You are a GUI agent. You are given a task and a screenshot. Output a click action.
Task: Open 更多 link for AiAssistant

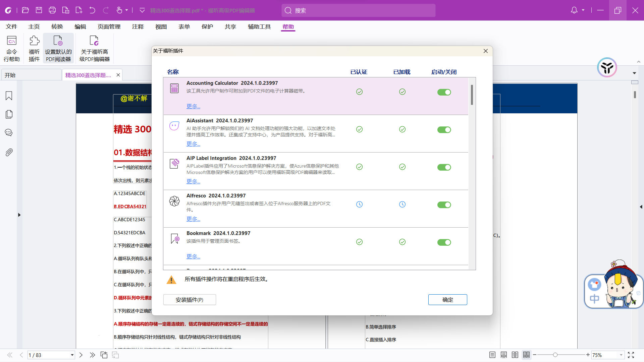[x=194, y=144]
